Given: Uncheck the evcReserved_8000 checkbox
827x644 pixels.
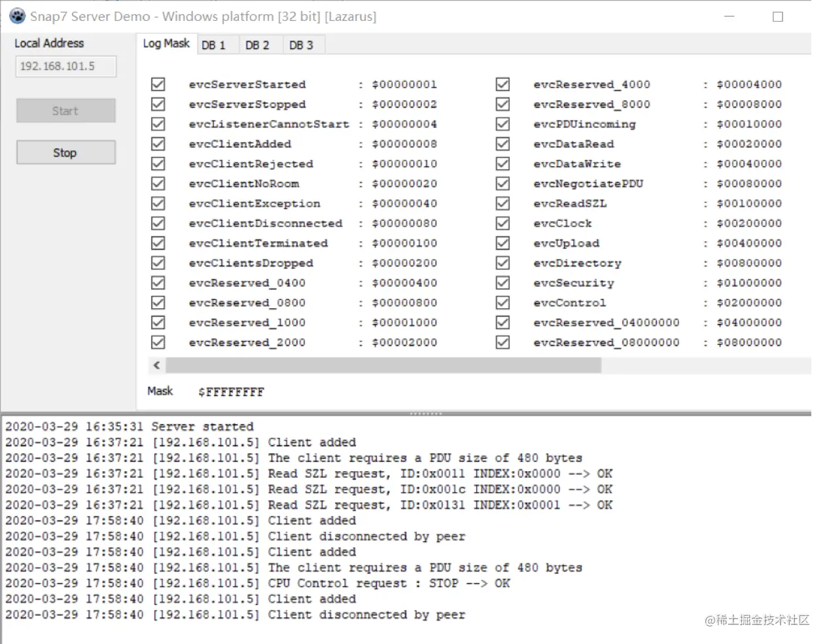Looking at the screenshot, I should point(502,104).
